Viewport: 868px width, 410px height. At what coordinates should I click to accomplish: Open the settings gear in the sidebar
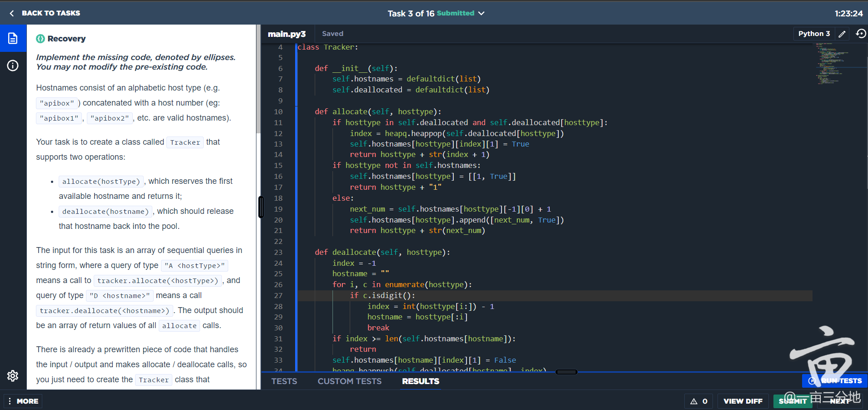(13, 376)
